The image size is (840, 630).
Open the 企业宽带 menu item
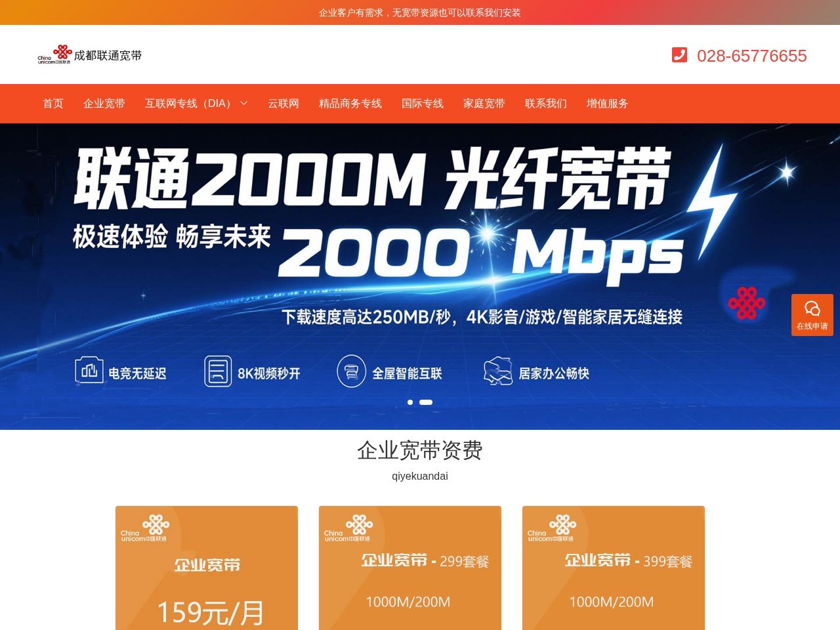click(104, 103)
